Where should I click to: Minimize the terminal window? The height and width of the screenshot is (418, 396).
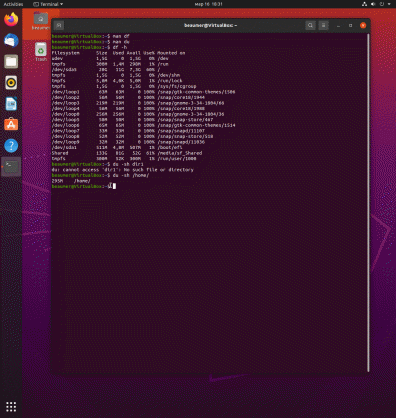point(338,25)
